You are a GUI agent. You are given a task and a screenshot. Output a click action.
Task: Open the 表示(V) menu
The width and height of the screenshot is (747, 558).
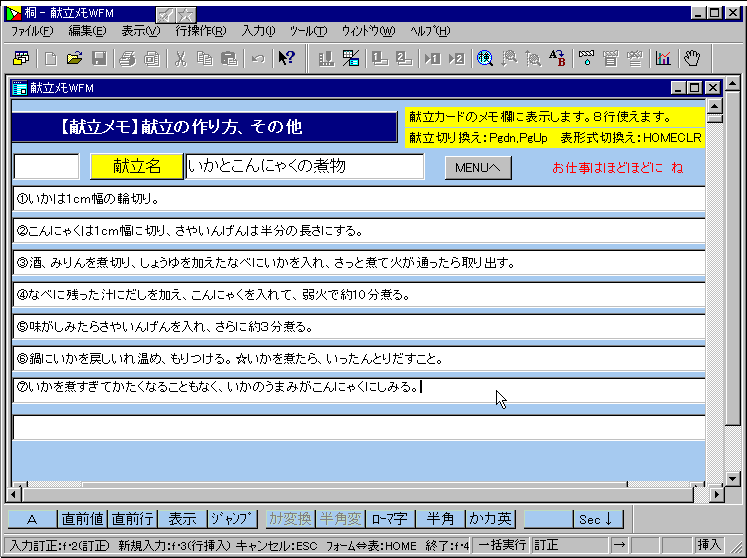[x=140, y=31]
